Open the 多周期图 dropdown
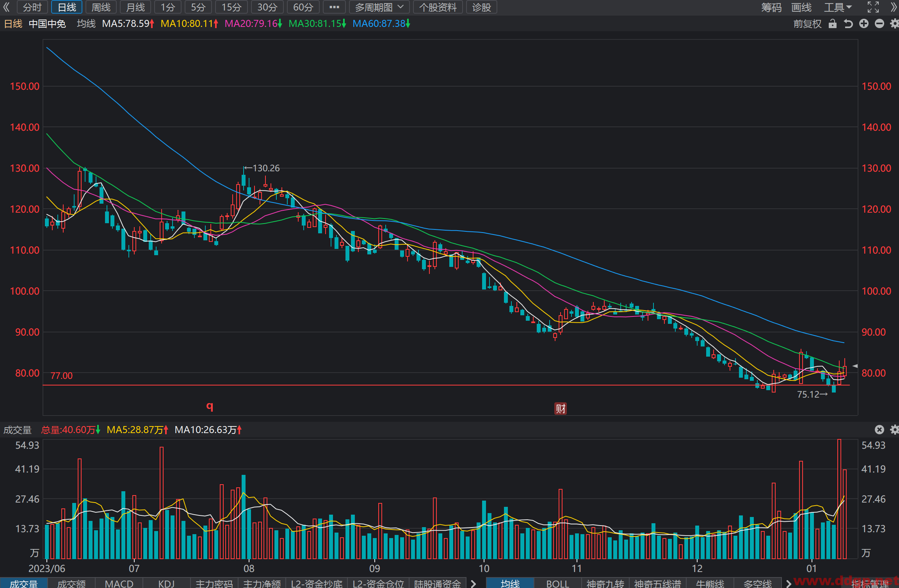Image resolution: width=899 pixels, height=588 pixels. coord(379,7)
